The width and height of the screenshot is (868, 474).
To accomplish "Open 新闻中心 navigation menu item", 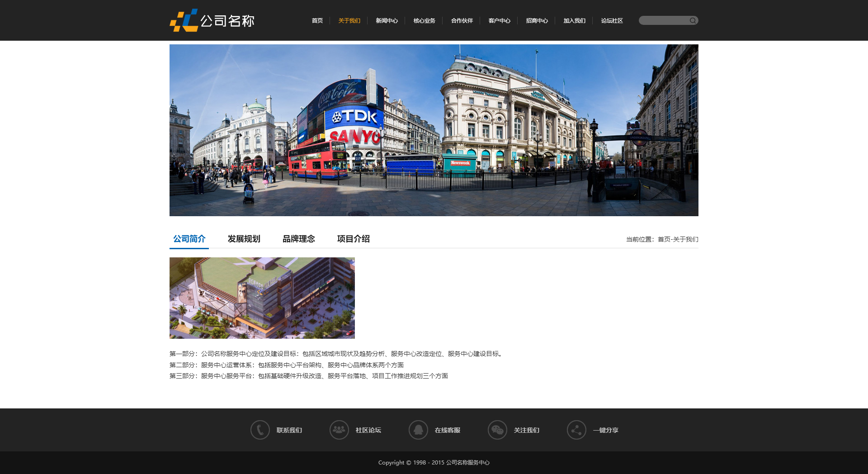I will [x=387, y=21].
